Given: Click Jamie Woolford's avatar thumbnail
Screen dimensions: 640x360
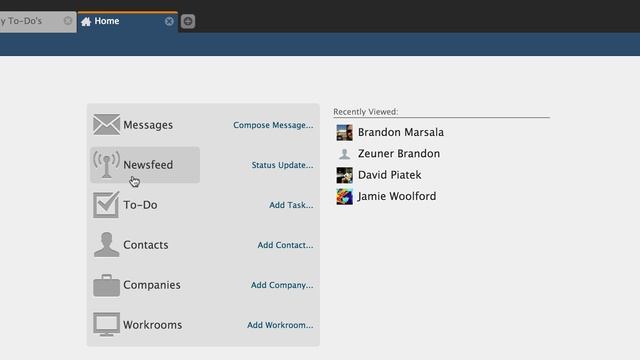Looking at the screenshot, I should click(344, 196).
